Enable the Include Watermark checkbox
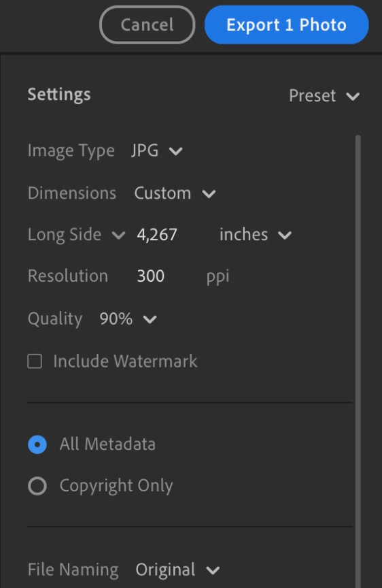Viewport: 382px width, 588px height. (35, 361)
